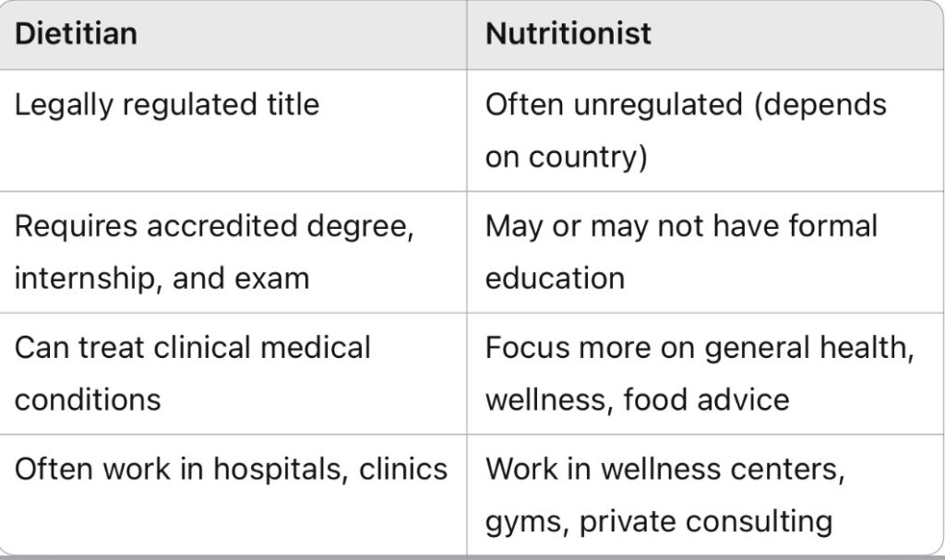
Task: Select the 'Legally regulated title' cell
Action: pos(167,104)
